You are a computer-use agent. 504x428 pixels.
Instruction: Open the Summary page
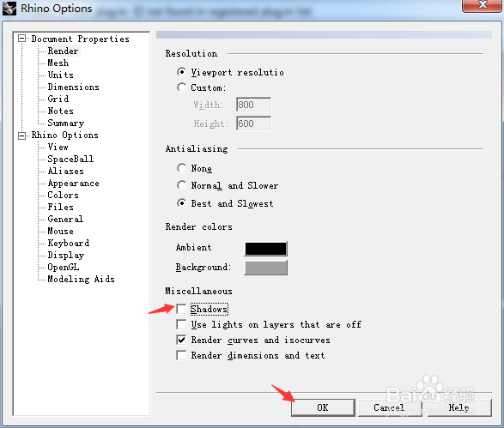pyautogui.click(x=66, y=123)
